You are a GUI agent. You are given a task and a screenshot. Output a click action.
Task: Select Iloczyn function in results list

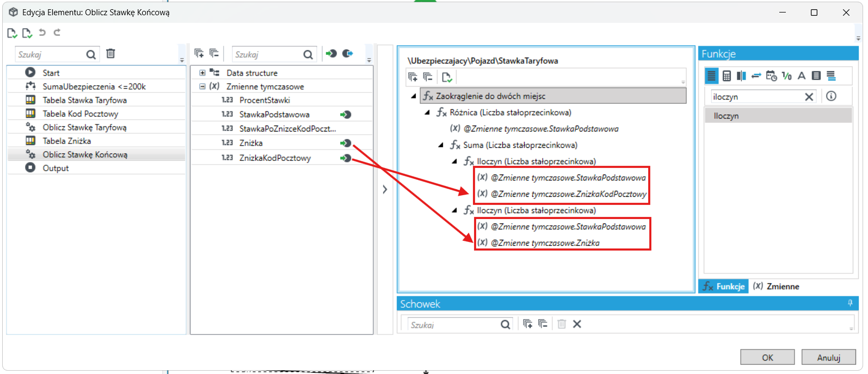(778, 116)
